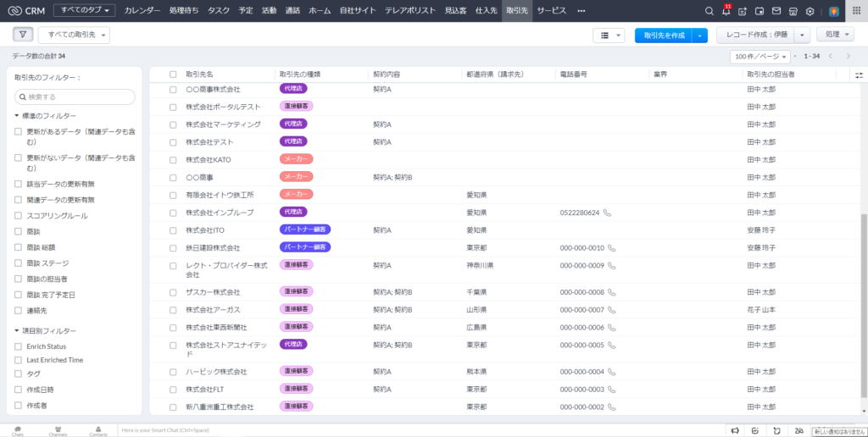
Task: Click the filter funnel button
Action: coord(23,34)
